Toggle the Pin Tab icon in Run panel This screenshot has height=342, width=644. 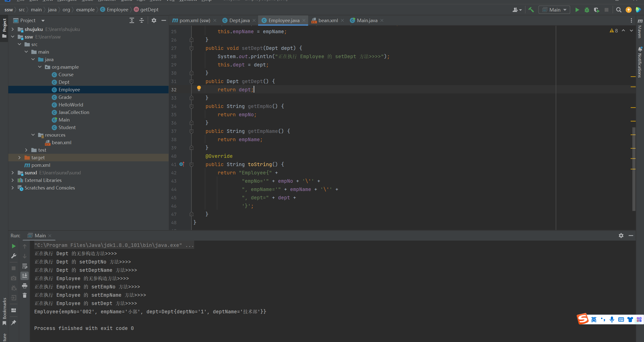pos(14,322)
